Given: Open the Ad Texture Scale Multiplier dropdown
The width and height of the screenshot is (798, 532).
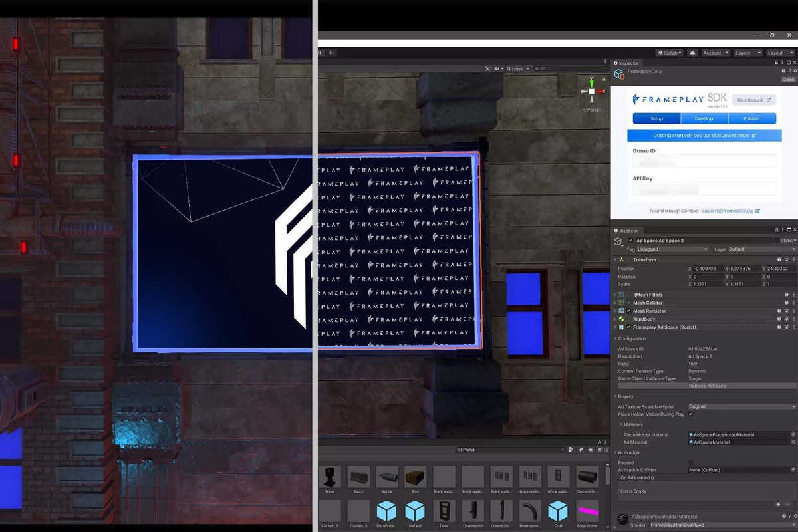Looking at the screenshot, I should pyautogui.click(x=741, y=406).
